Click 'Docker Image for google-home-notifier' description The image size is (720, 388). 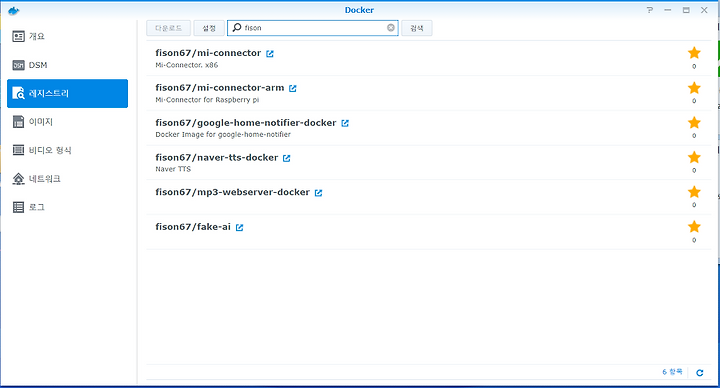pyautogui.click(x=223, y=135)
